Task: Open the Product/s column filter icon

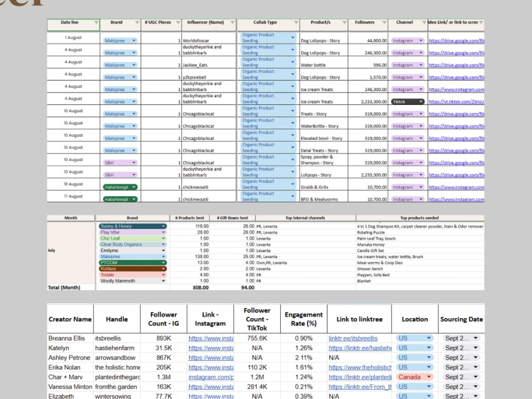Action: pos(344,23)
